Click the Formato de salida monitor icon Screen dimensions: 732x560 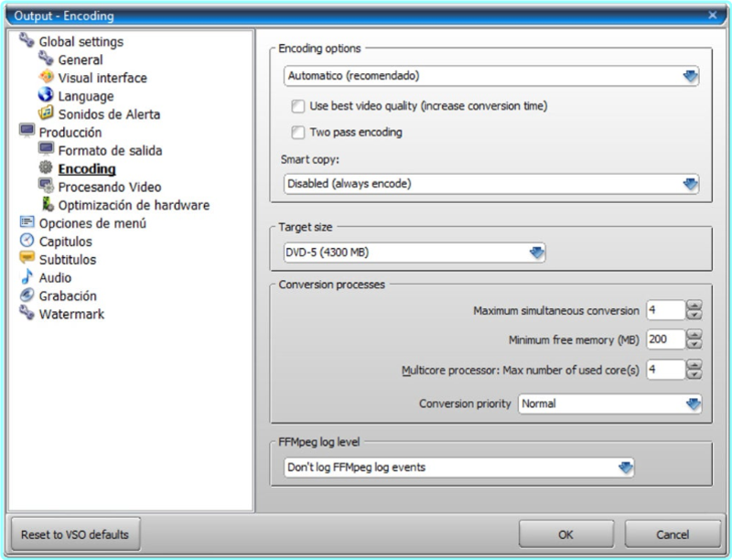pos(46,149)
